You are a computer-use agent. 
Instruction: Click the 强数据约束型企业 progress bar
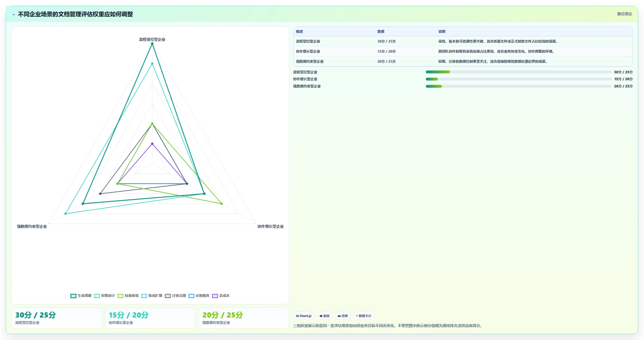click(x=518, y=86)
